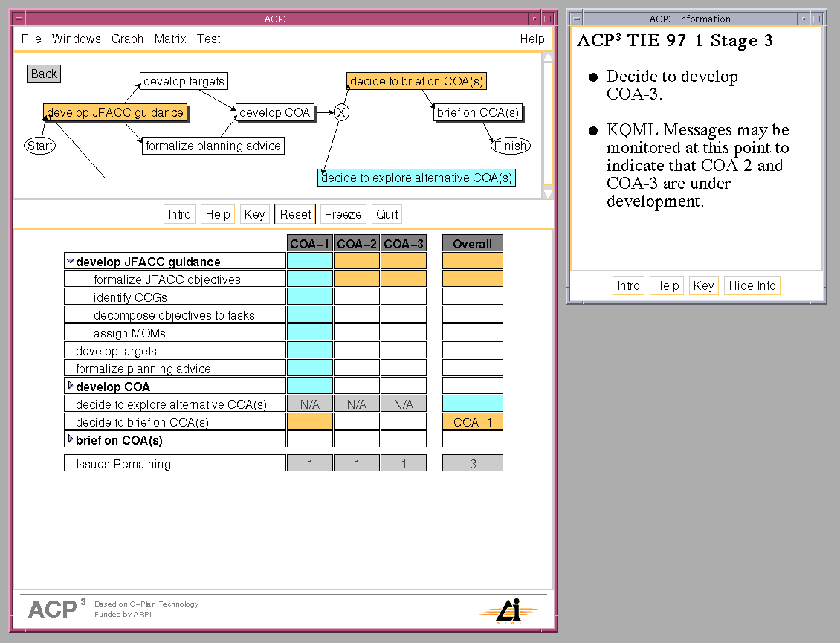Click the cyan Overall explore alternative COA(s) cell
840x643 pixels.
pyautogui.click(x=473, y=404)
